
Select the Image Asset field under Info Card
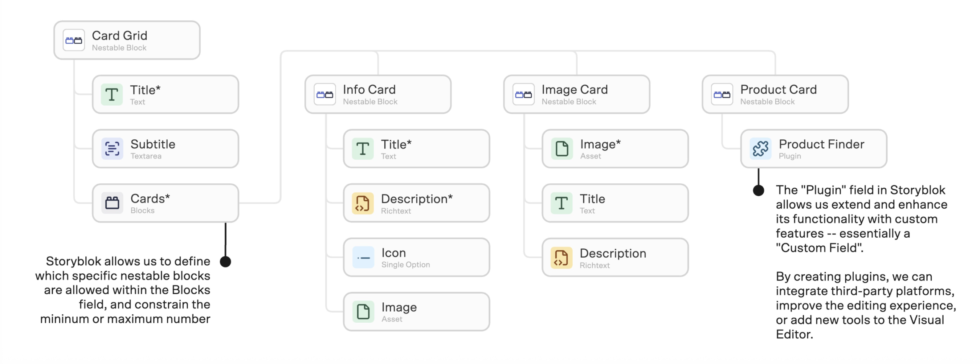[416, 312]
